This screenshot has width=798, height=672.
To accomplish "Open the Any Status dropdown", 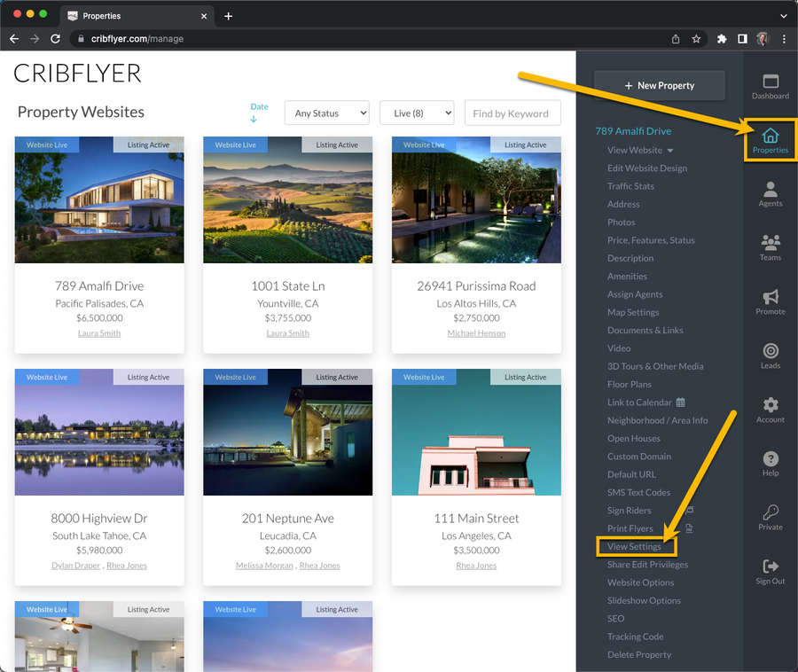I will coord(327,113).
